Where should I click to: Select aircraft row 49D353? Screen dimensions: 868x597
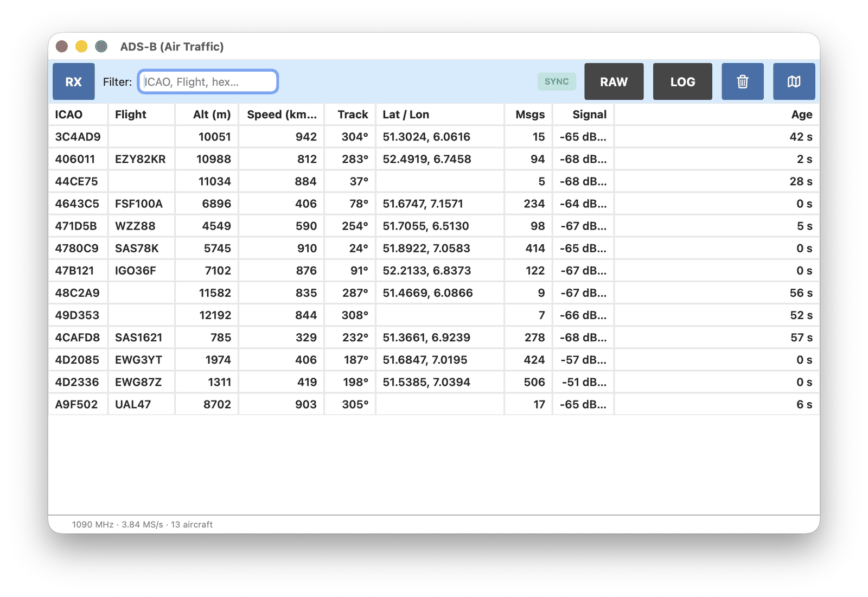coord(434,315)
